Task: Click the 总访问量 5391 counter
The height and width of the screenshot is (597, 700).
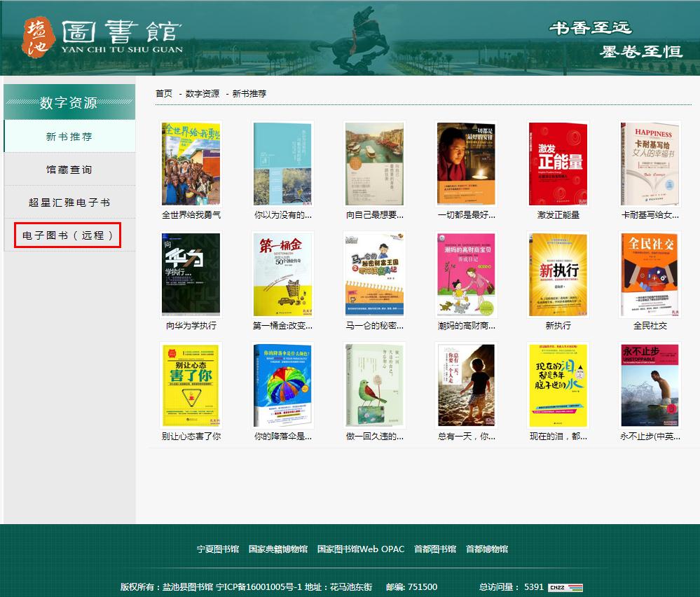Action: click(512, 586)
